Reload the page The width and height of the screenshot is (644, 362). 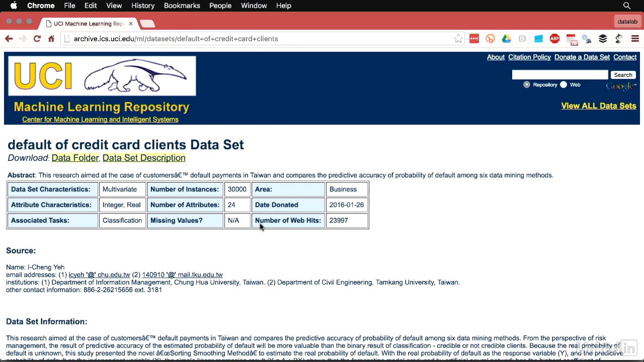tap(37, 39)
